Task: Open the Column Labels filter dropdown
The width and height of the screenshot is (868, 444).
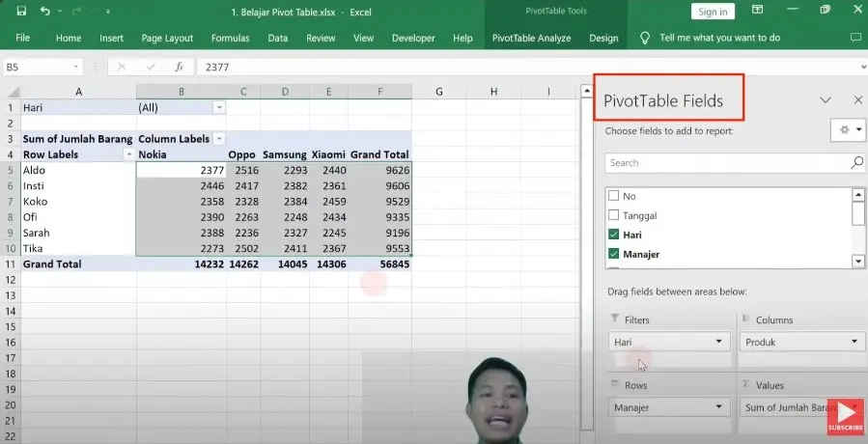Action: point(219,139)
